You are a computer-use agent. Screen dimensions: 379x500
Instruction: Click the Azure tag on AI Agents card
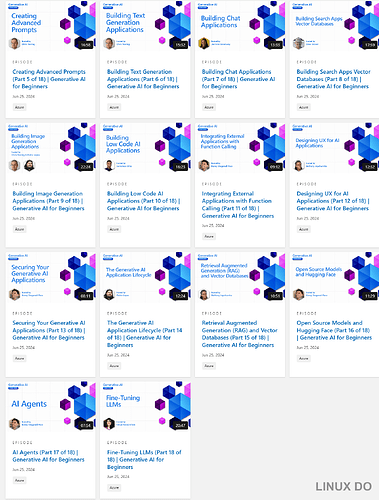(x=20, y=481)
